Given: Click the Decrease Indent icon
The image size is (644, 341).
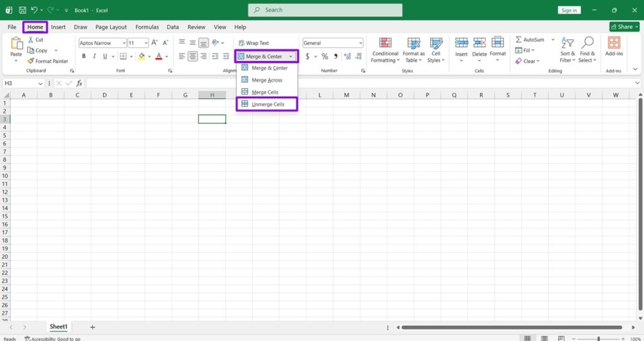Looking at the screenshot, I should (215, 56).
